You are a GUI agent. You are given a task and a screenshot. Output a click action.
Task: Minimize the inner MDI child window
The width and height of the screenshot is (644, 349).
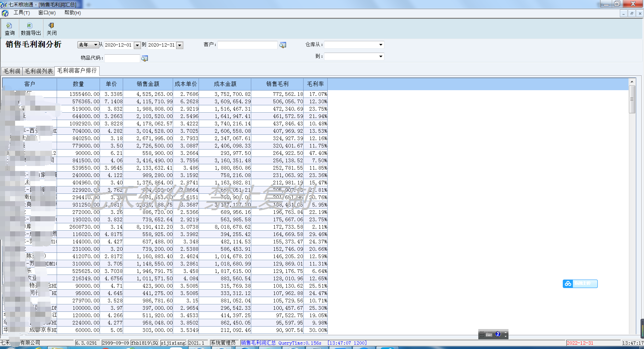tap(624, 13)
